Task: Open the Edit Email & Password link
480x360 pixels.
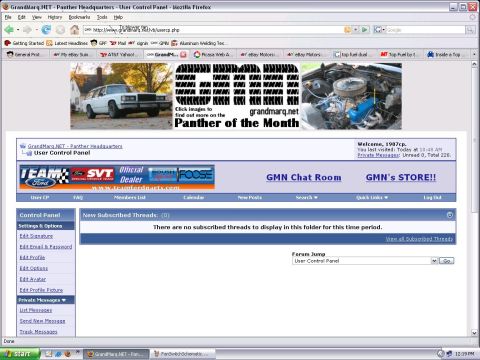Action: 46,247
